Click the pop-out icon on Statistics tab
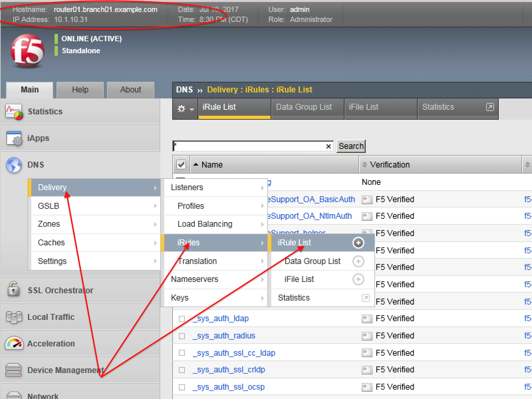This screenshot has height=399, width=532. click(x=490, y=107)
